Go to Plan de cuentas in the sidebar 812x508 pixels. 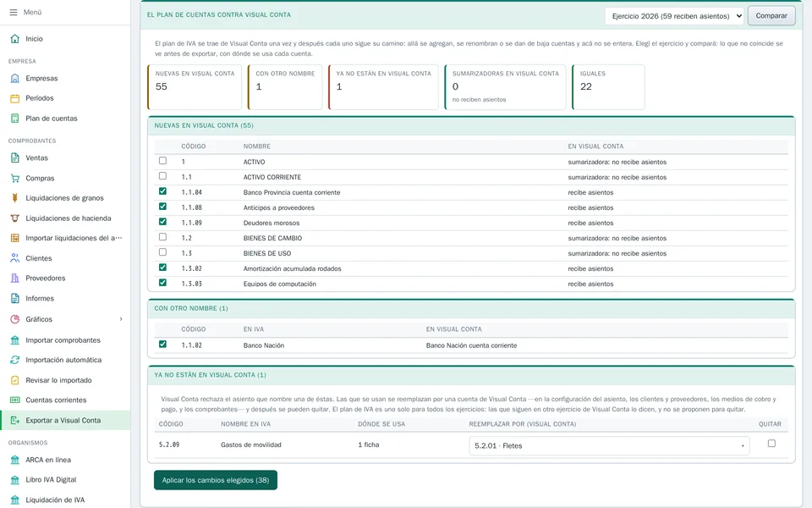coord(65,119)
